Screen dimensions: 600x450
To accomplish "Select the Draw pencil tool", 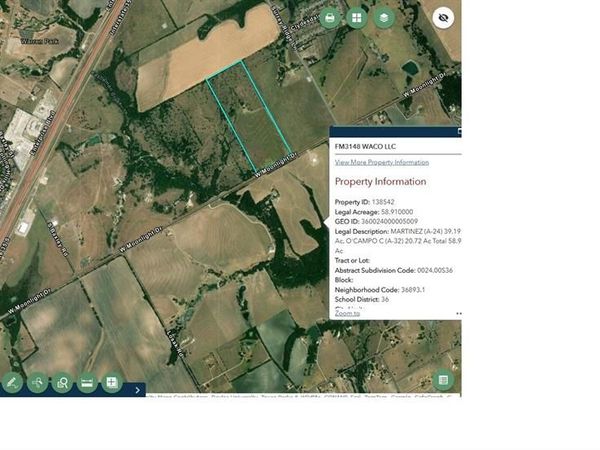I will (x=12, y=382).
